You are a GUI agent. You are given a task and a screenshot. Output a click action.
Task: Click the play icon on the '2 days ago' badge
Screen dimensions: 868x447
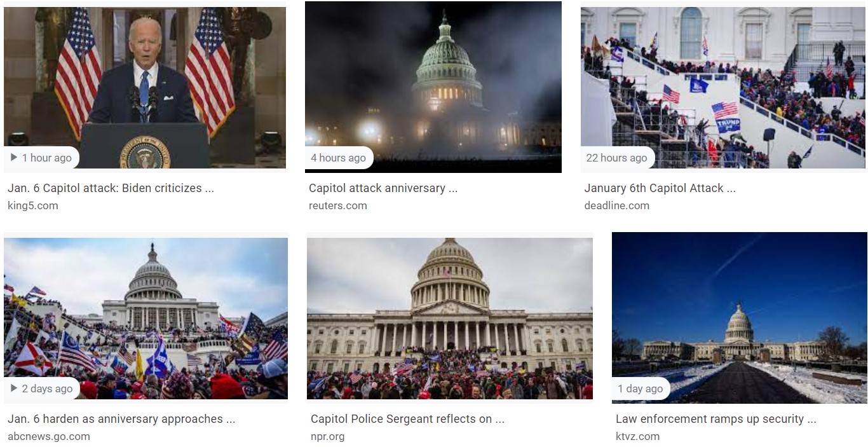[14, 389]
